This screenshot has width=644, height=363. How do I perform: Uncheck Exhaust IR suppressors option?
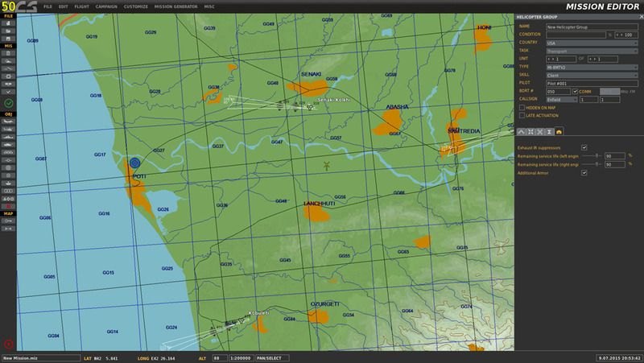pos(584,147)
